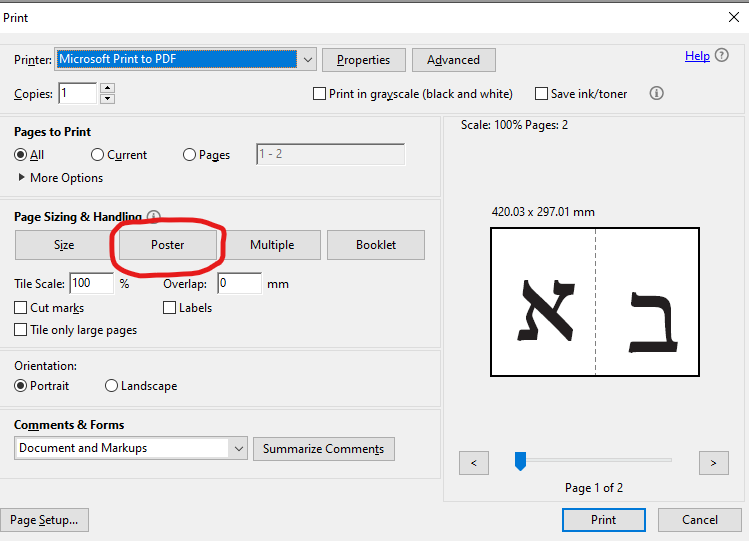Enable Cut marks checkbox

point(21,308)
